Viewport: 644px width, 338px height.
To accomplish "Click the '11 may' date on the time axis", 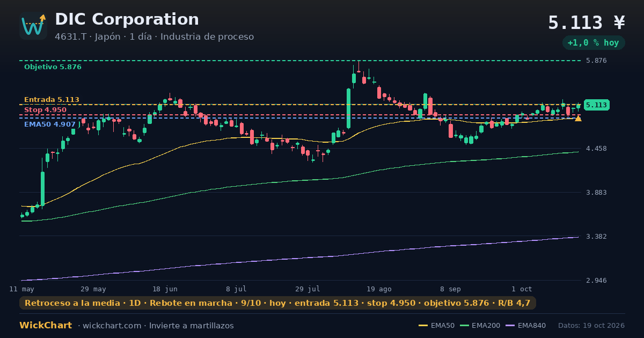I will (22, 289).
